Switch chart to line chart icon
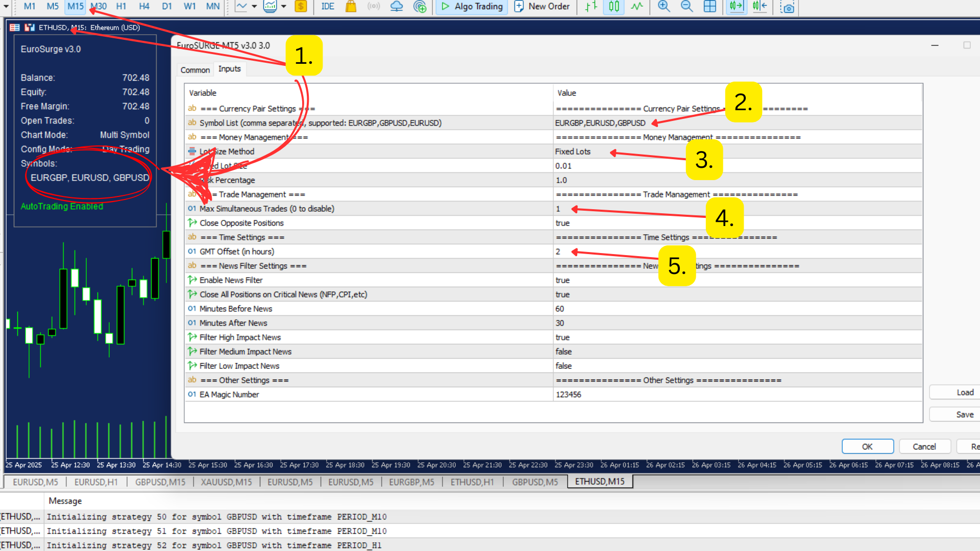This screenshot has height=551, width=980. (637, 7)
